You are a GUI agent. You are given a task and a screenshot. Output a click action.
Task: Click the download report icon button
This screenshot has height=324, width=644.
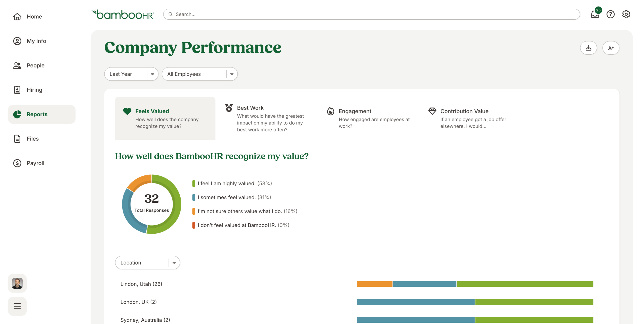tap(588, 48)
